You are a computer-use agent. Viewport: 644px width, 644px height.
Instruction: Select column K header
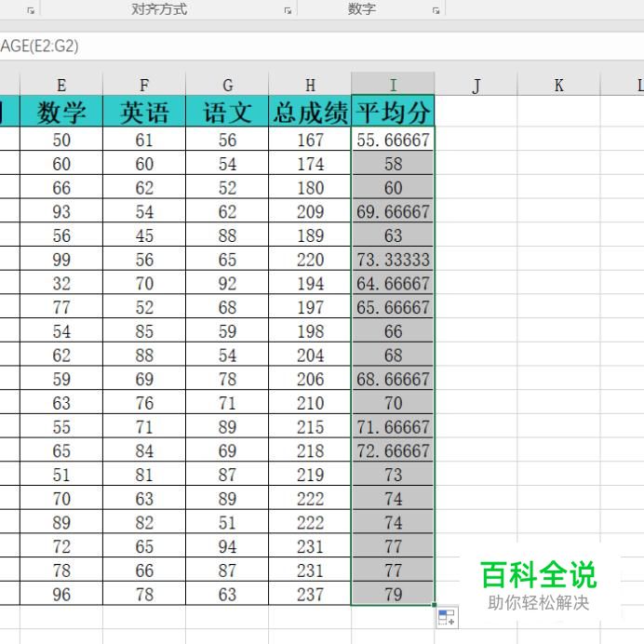click(x=559, y=85)
